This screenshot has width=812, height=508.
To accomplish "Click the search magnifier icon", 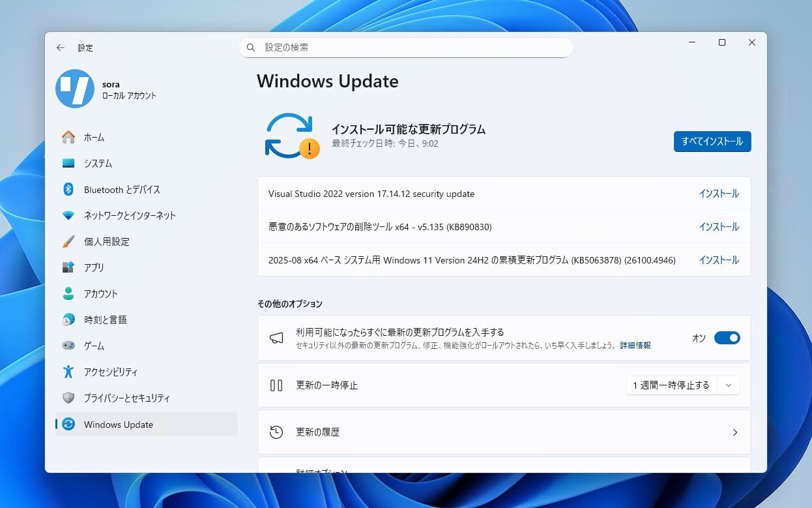I will pyautogui.click(x=252, y=48).
